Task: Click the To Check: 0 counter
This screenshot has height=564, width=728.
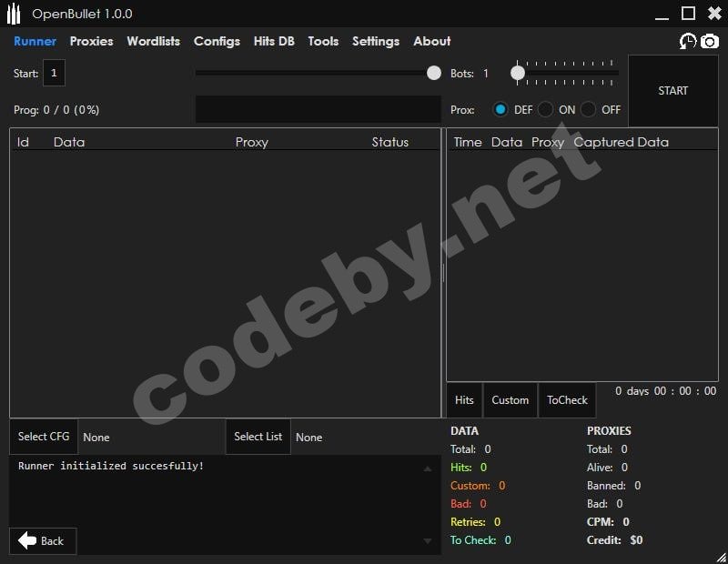Action: pyautogui.click(x=480, y=539)
